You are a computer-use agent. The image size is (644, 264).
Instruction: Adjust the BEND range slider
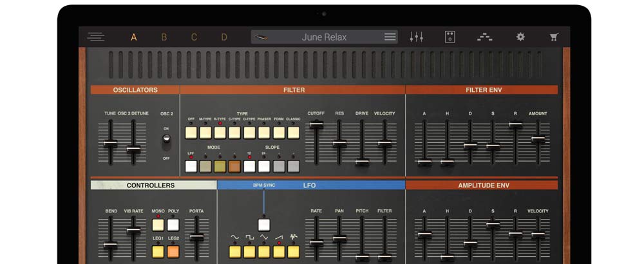click(110, 245)
